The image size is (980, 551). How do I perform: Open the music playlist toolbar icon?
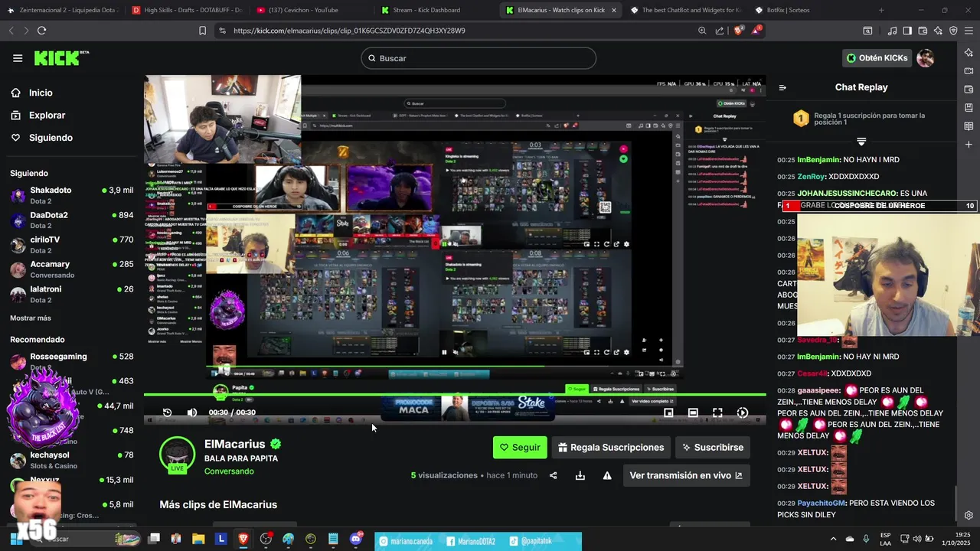(892, 31)
